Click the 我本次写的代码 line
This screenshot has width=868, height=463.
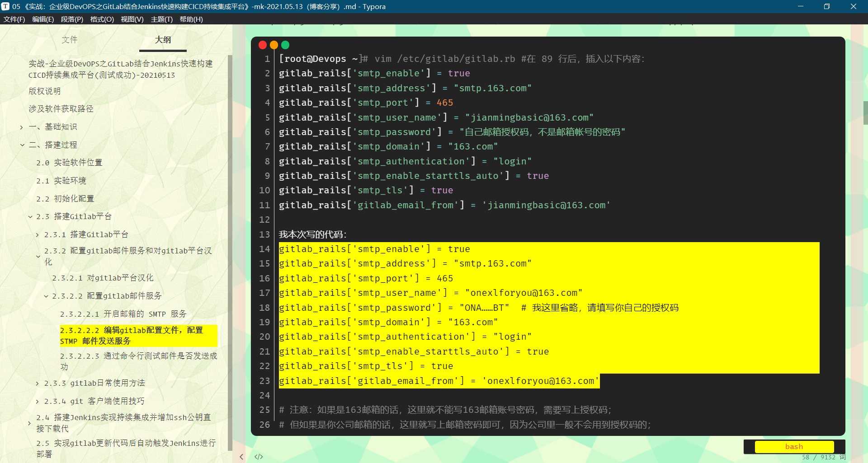pos(312,234)
